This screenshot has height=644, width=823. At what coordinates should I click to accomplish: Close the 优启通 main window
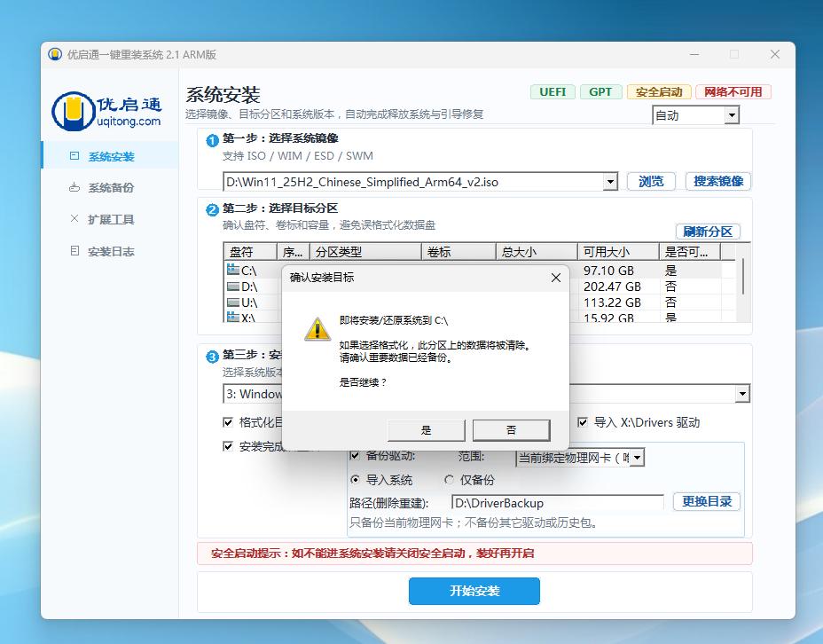[775, 55]
